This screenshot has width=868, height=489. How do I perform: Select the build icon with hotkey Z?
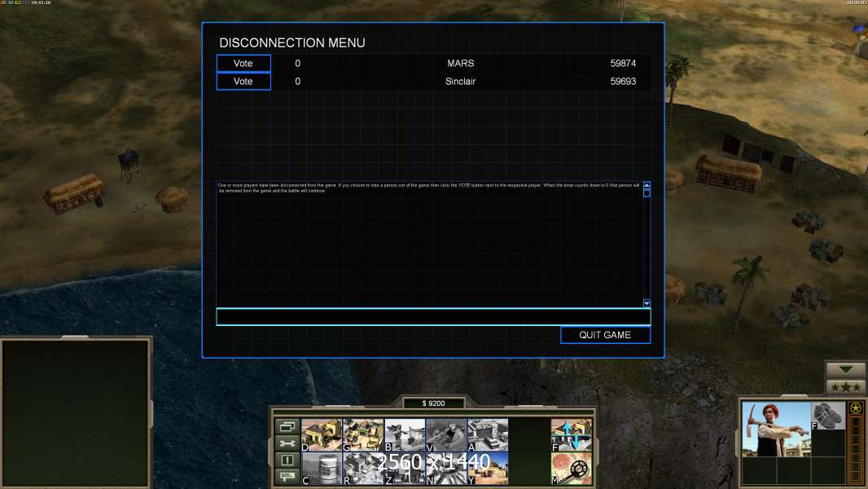405,469
